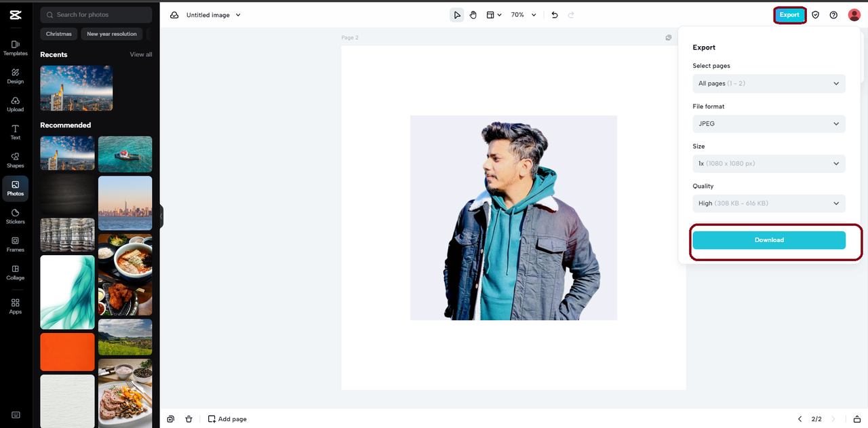Select the dark black texture photo
The image size is (868, 428).
pyautogui.click(x=67, y=195)
